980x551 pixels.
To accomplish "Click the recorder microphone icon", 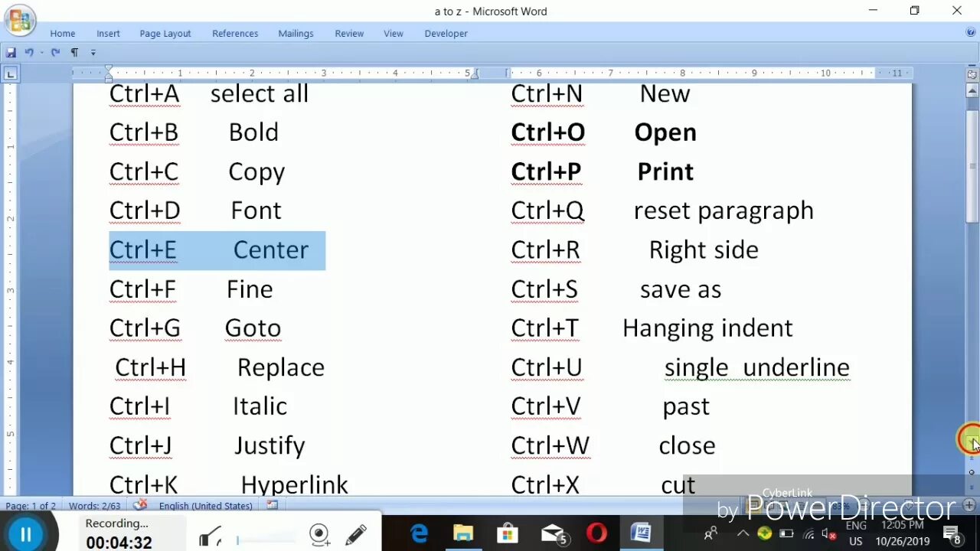I will pos(210,537).
